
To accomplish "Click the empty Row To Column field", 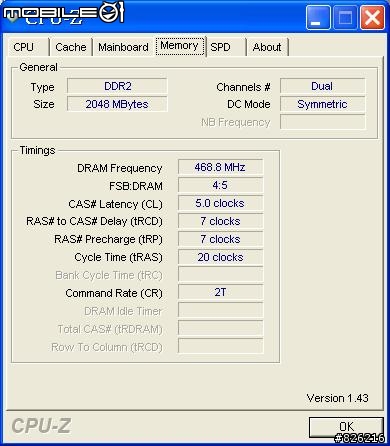I will [220, 346].
